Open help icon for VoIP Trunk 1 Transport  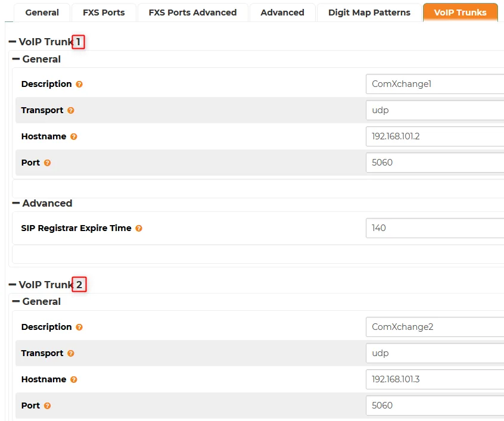(71, 111)
